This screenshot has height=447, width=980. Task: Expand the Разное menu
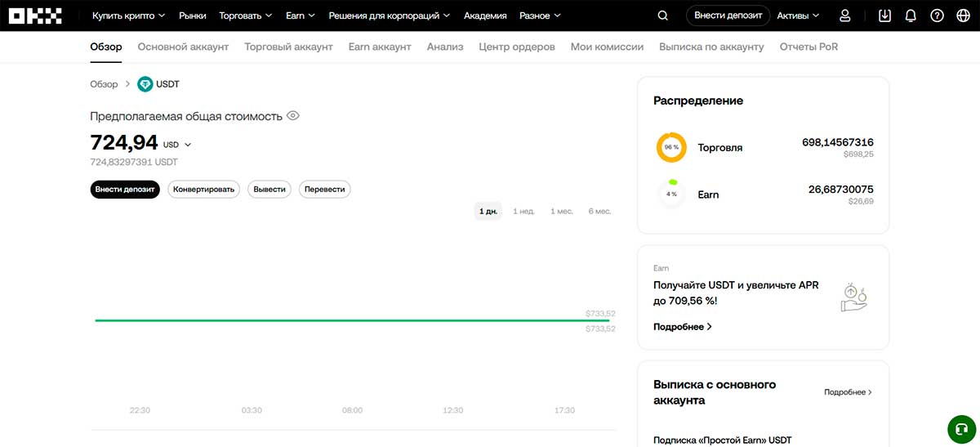pos(540,16)
